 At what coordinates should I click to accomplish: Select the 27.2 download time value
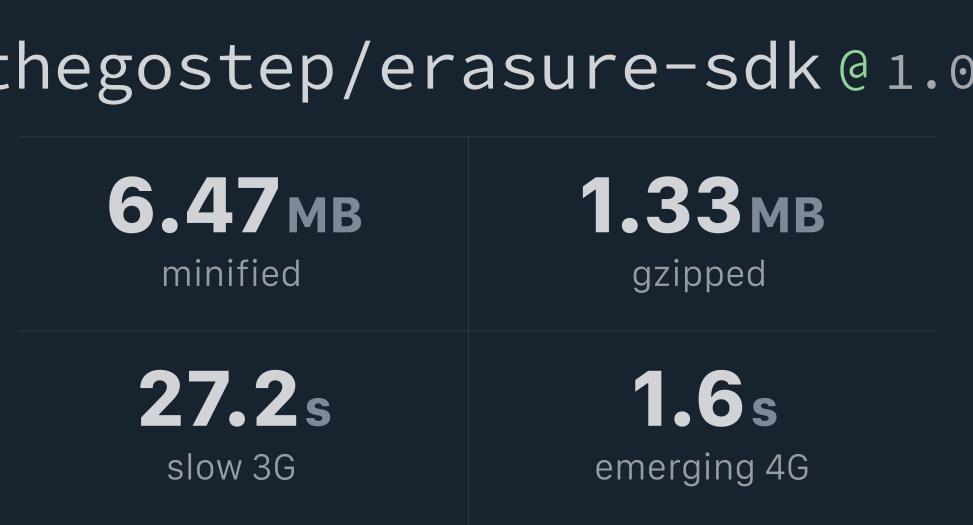point(218,399)
